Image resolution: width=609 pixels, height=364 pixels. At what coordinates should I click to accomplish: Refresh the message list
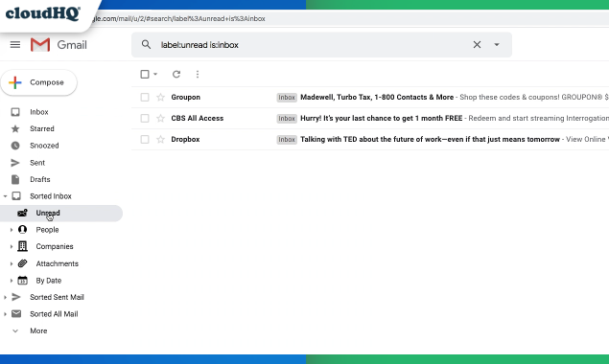click(176, 74)
